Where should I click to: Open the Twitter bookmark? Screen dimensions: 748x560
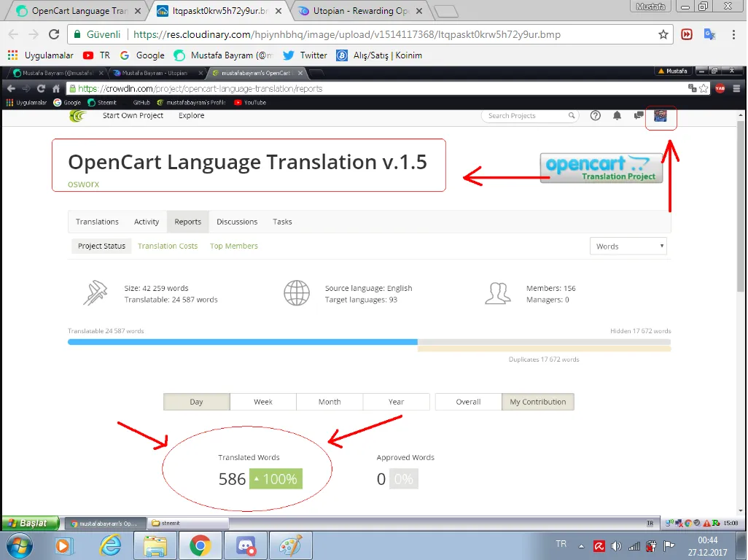pos(305,55)
